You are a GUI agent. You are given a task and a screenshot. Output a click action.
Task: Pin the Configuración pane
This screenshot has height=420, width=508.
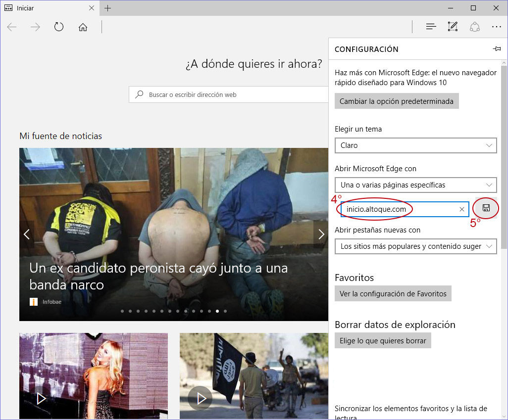[497, 49]
